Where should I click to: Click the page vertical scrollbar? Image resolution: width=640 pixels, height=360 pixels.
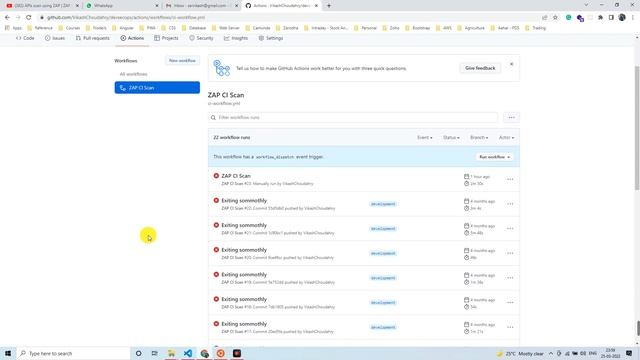pos(637,127)
